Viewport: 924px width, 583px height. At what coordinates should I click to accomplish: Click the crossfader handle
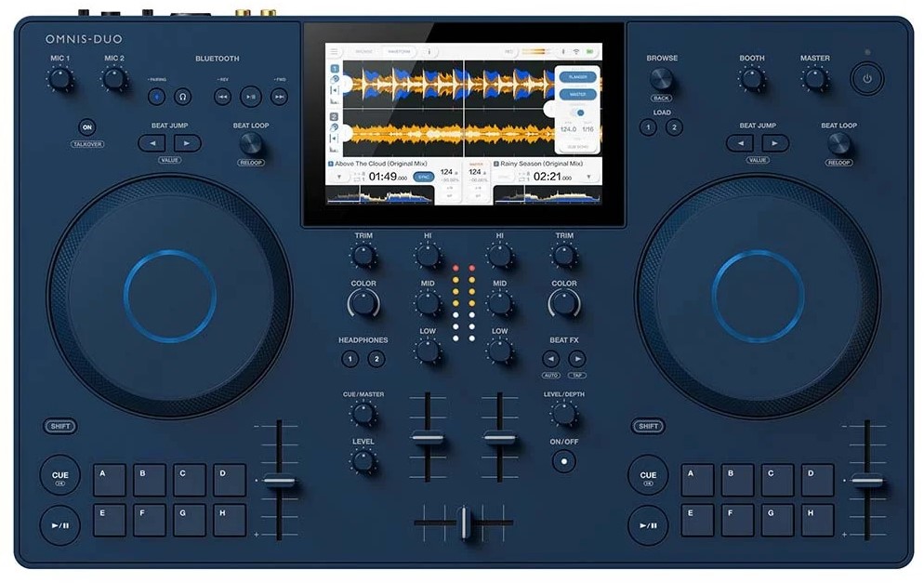[464, 523]
